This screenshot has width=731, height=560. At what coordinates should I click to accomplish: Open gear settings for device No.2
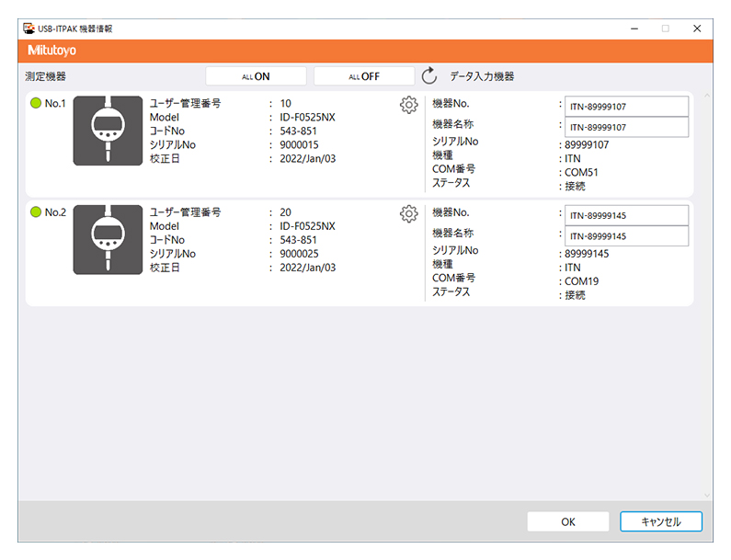tap(409, 214)
